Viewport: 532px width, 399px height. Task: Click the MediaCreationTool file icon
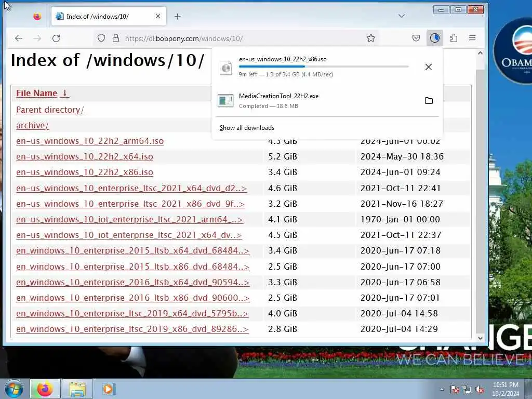pos(225,101)
